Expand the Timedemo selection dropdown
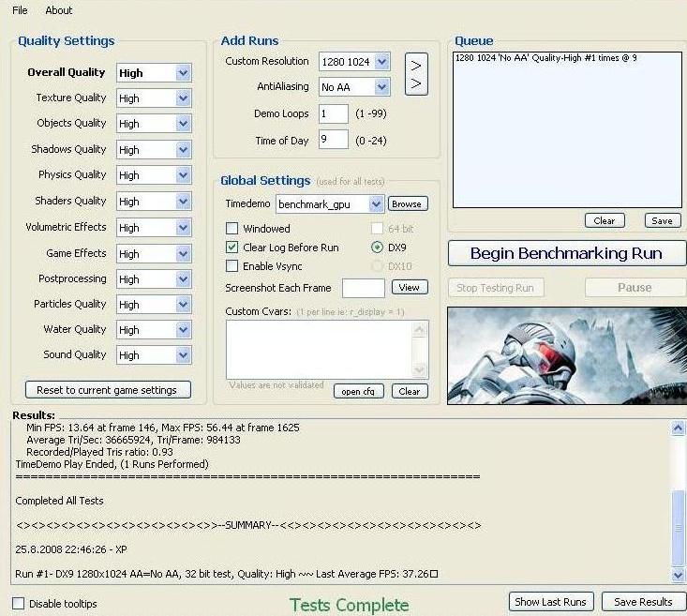Image resolution: width=687 pixels, height=616 pixels. [x=376, y=203]
